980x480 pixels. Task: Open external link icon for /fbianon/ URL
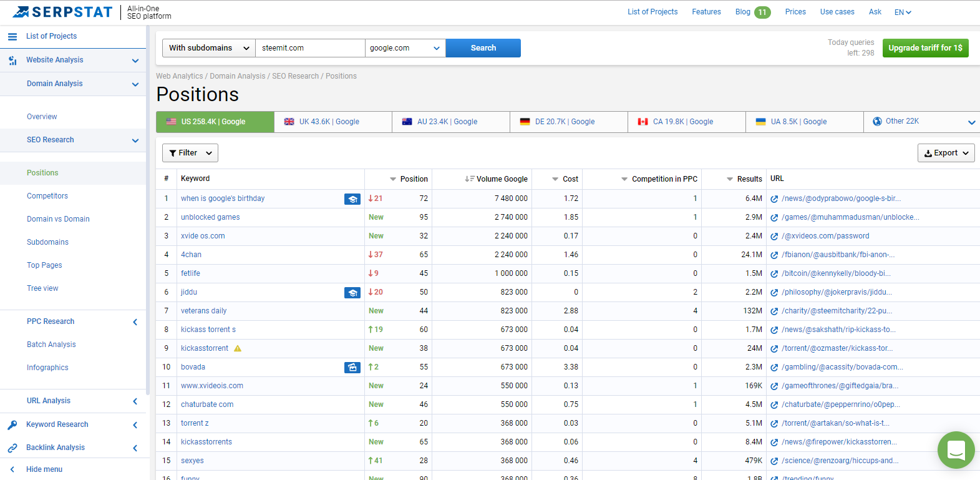tap(774, 255)
